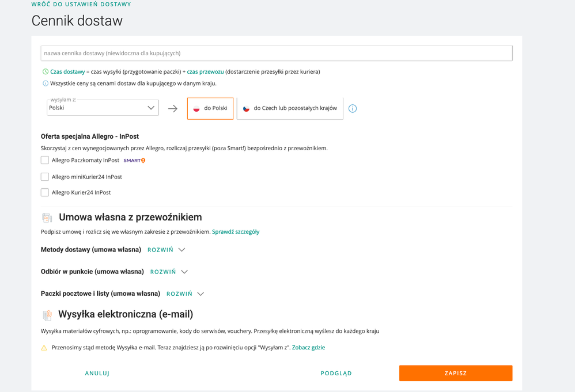Switch to 'do Czech lub pozostałych krajów' tab
Viewport: 575px width, 392px height.
(x=290, y=108)
